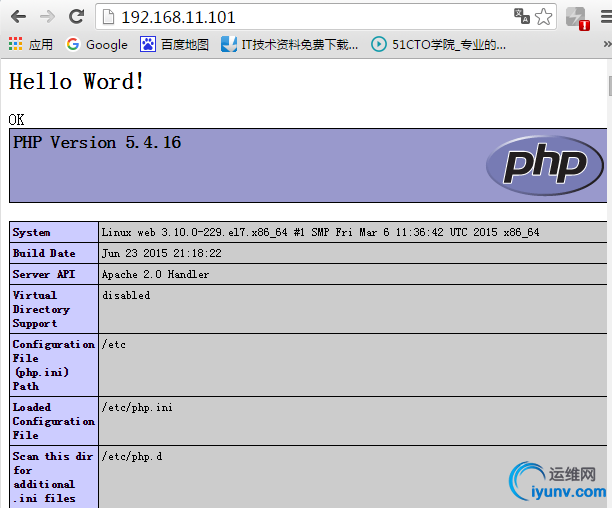Click 'Configuration File (php.ini) Path' label
The width and height of the screenshot is (612, 508).
(x=53, y=365)
